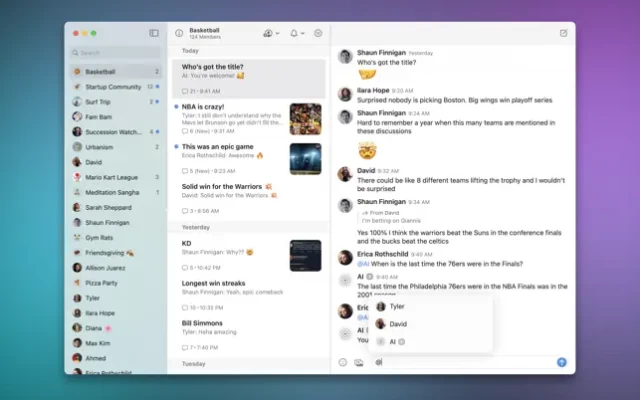This screenshot has height=400, width=640.
Task: Select the Mario Kart League group
Action: pos(110,177)
